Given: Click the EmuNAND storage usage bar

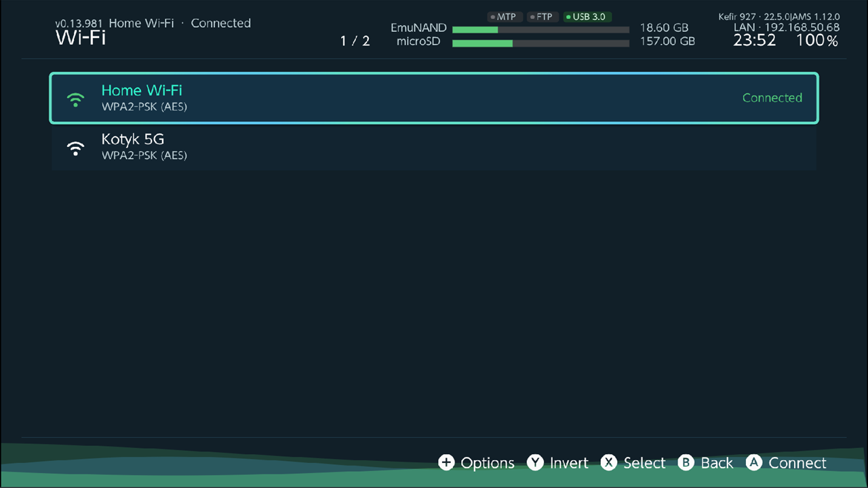Looking at the screenshot, I should point(540,30).
